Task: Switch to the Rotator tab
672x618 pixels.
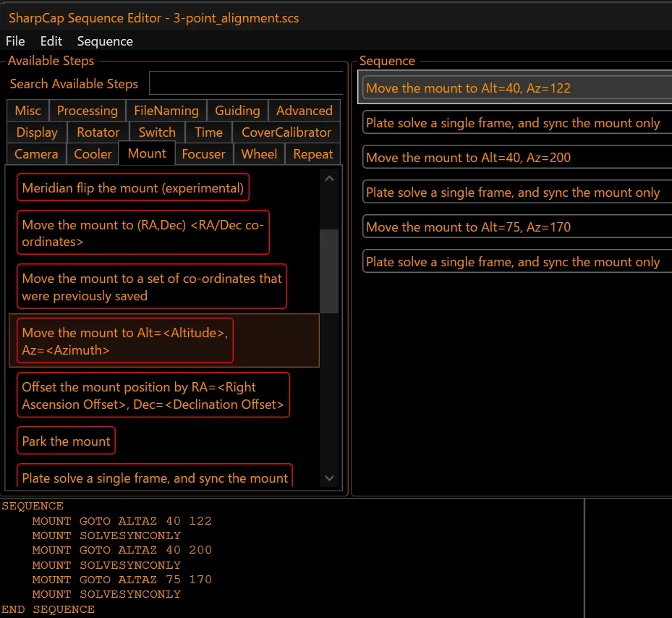Action: tap(98, 132)
